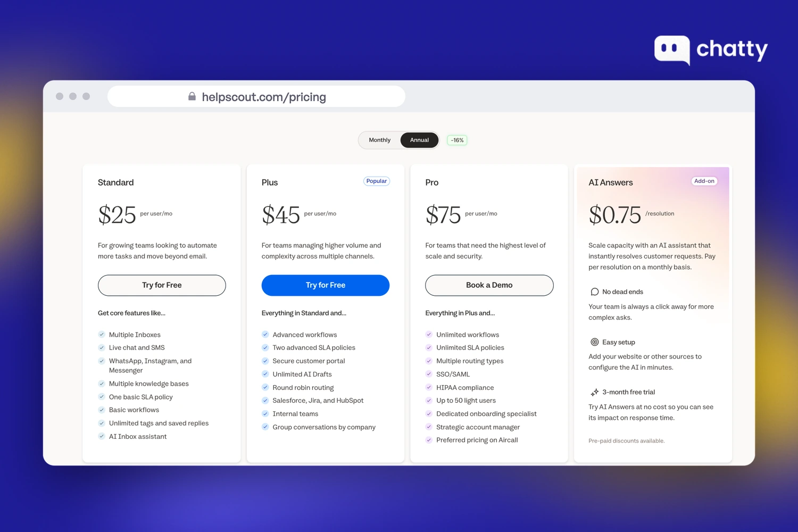Click the checkmark icon beside Preferred pricing on Aircall
This screenshot has width=798, height=532.
[429, 440]
